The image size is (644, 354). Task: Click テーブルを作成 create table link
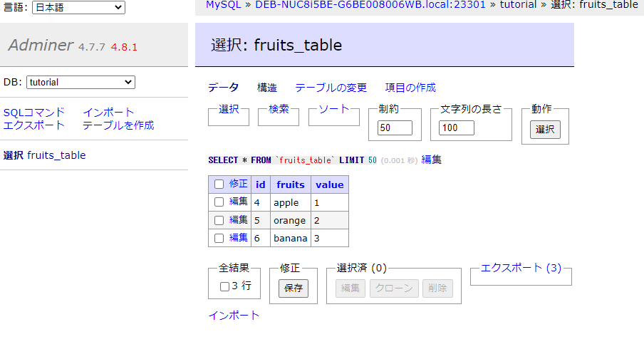118,125
